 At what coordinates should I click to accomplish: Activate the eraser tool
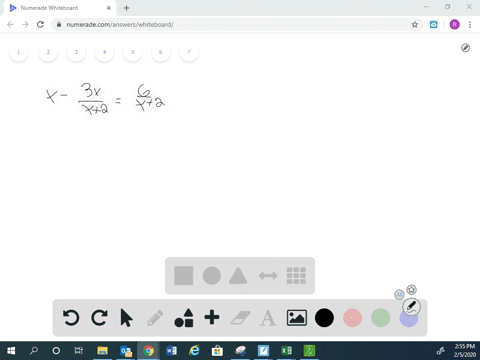(x=241, y=318)
